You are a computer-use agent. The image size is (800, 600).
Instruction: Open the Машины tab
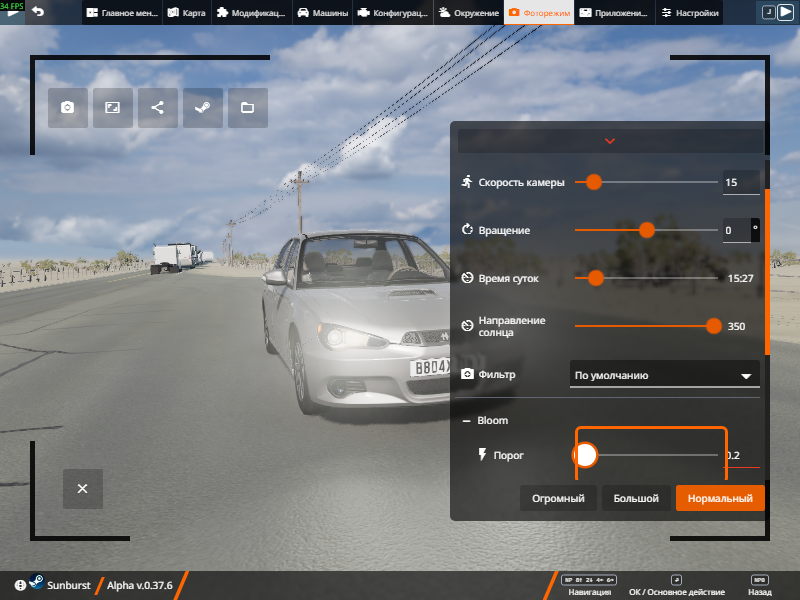point(322,12)
